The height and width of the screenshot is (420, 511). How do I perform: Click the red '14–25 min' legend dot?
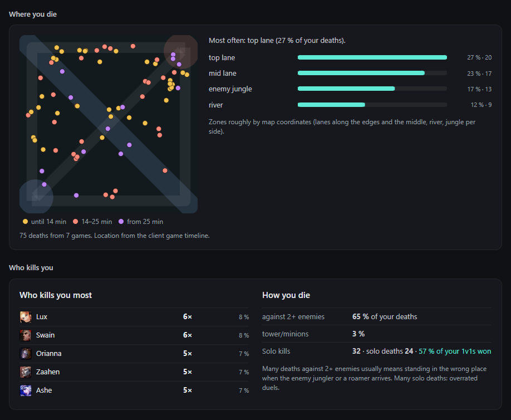[75, 221]
